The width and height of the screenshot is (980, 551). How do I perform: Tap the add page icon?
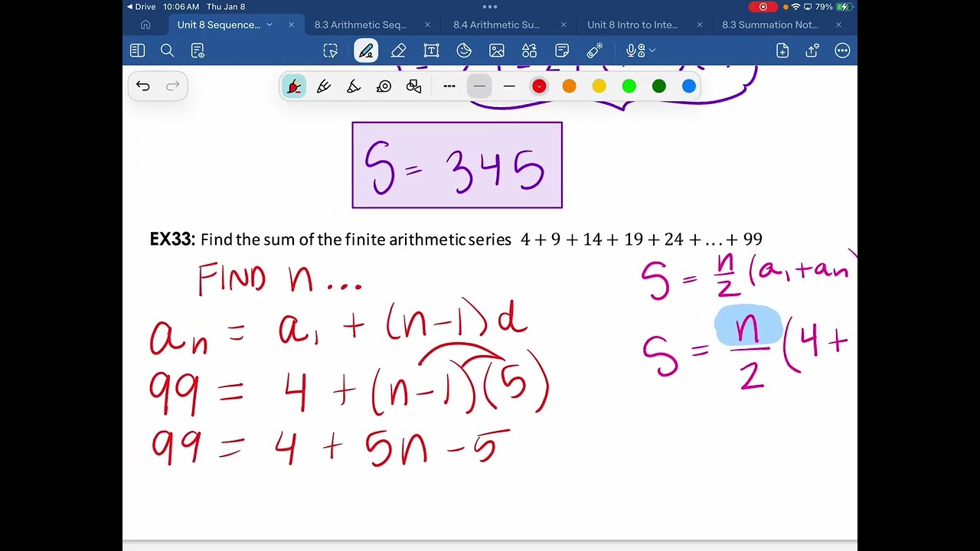[x=782, y=51]
